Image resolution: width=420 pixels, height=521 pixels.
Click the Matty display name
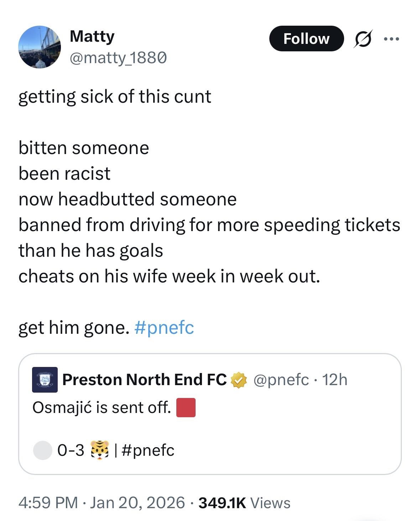coord(92,36)
